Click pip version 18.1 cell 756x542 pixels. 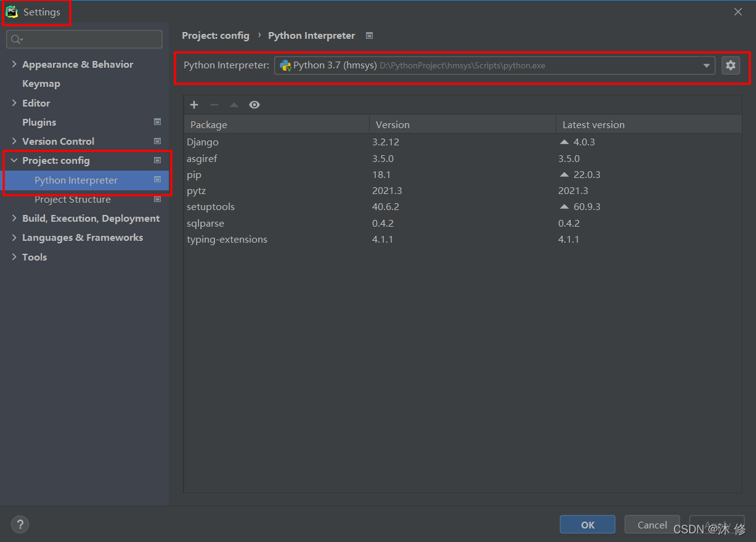point(381,174)
